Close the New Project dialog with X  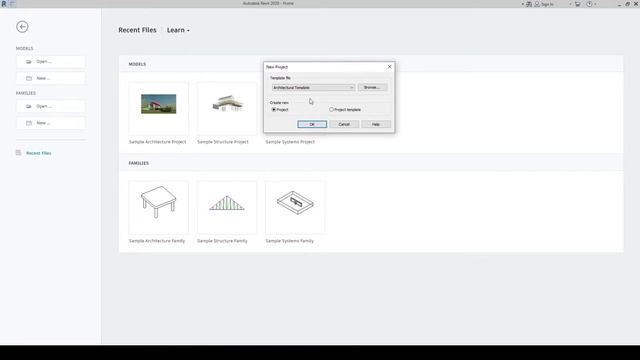[x=389, y=67]
